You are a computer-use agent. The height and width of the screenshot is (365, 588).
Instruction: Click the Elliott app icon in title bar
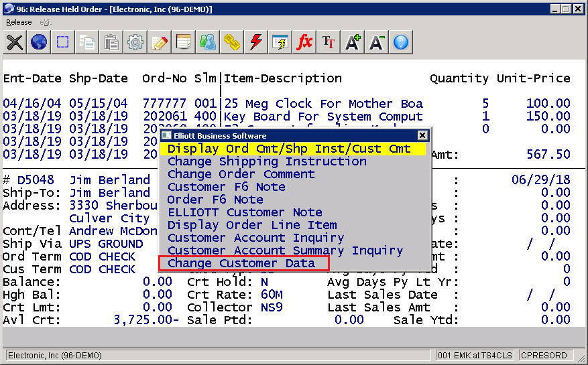(x=9, y=9)
